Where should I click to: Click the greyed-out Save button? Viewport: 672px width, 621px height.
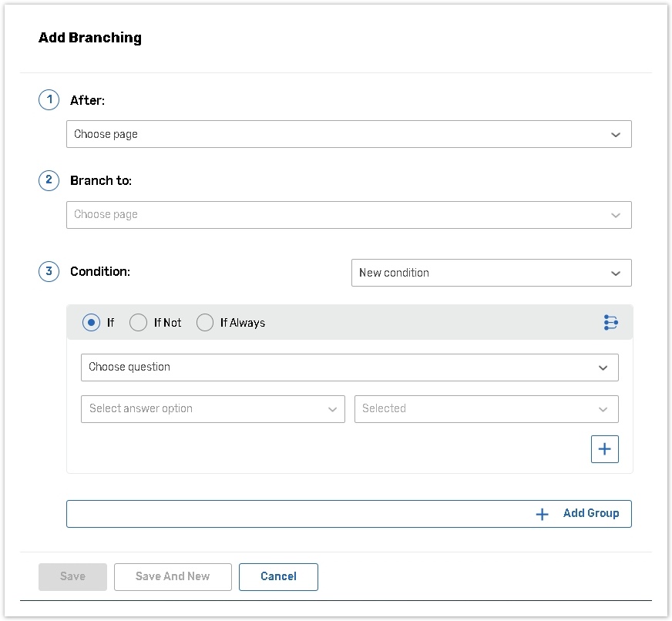click(x=72, y=576)
